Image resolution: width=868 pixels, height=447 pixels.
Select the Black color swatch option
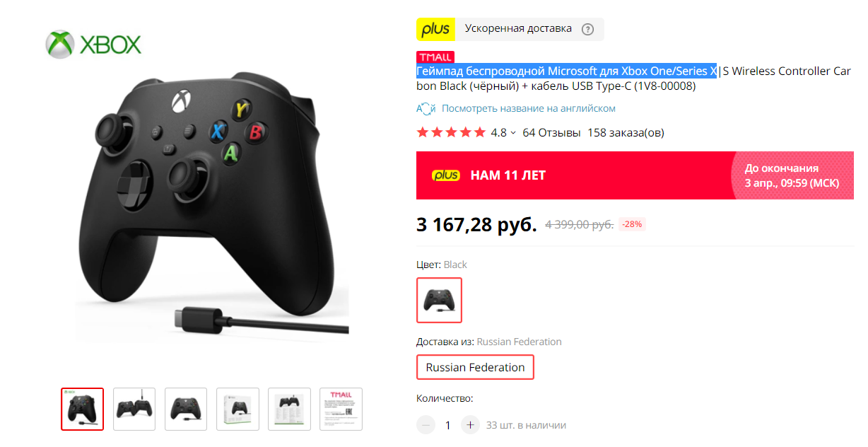pos(439,300)
